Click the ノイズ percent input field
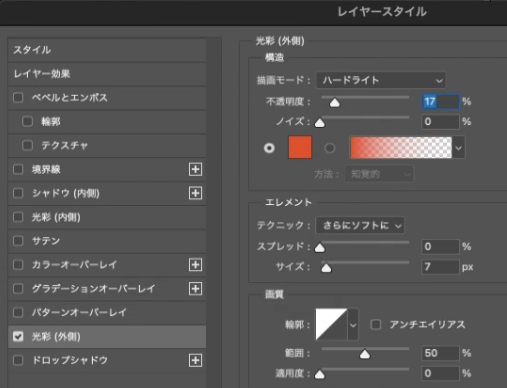This screenshot has height=388, width=507. (441, 122)
